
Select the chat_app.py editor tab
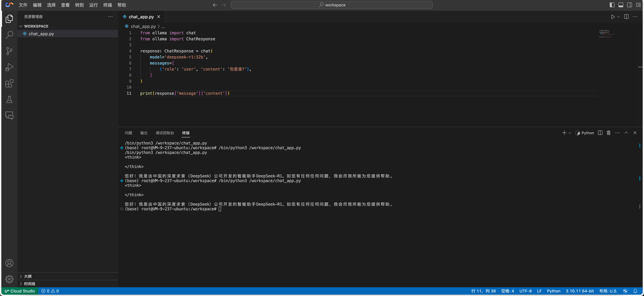point(141,17)
